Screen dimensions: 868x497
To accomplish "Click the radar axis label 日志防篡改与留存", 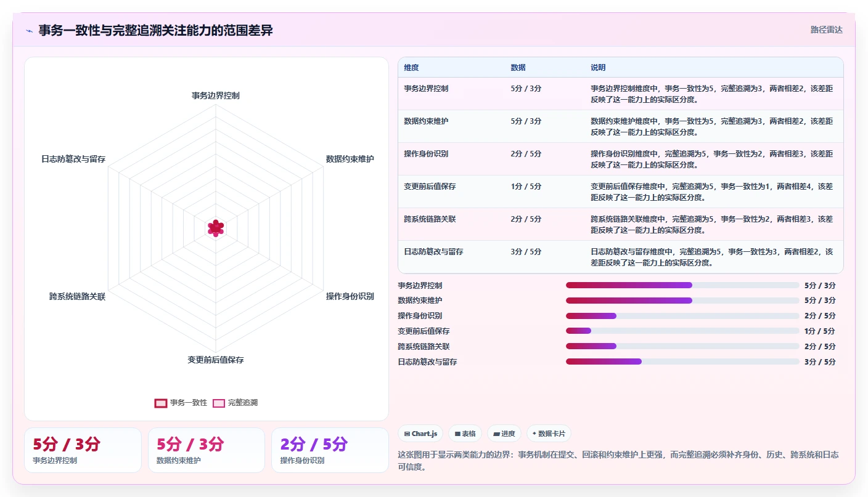I will pyautogui.click(x=73, y=159).
